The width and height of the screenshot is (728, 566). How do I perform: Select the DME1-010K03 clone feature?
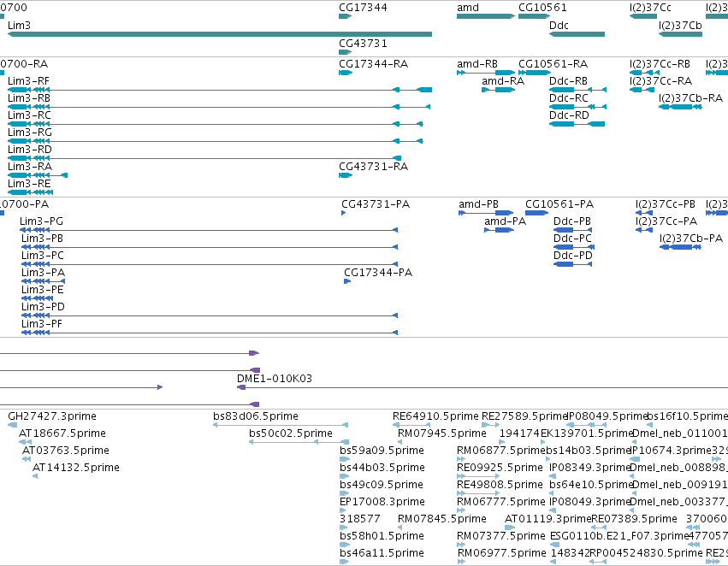click(482, 387)
